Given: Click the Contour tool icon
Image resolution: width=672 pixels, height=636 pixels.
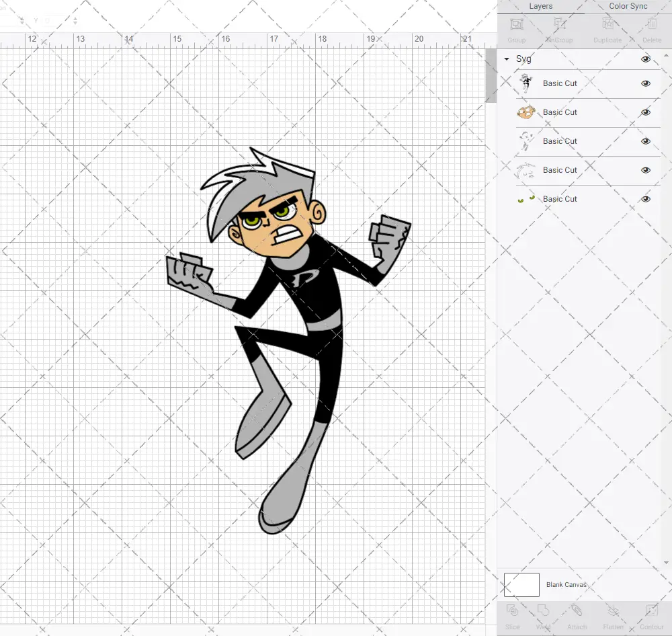Looking at the screenshot, I should (x=651, y=610).
